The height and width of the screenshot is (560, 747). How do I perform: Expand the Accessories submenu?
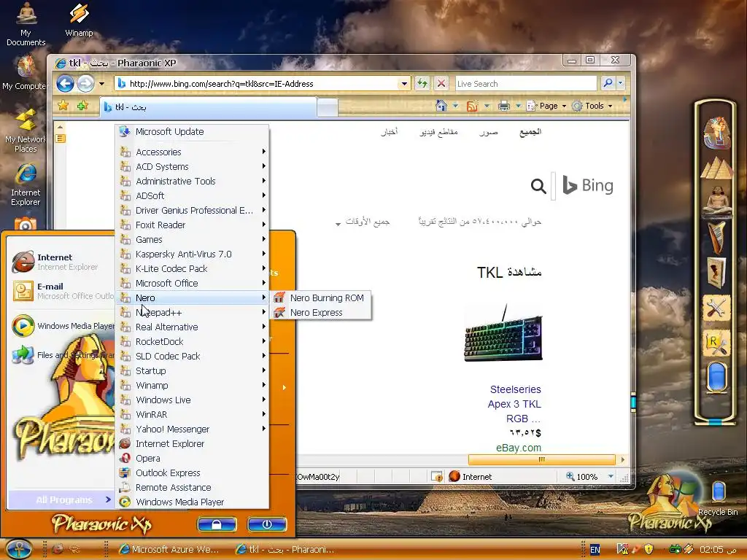click(193, 152)
